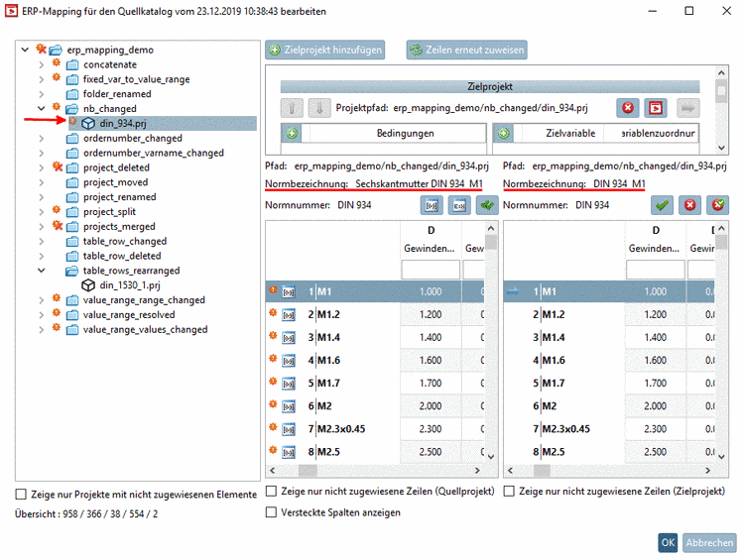The height and width of the screenshot is (560, 744).
Task: Select projects_merged folder in tree
Action: pos(119,227)
